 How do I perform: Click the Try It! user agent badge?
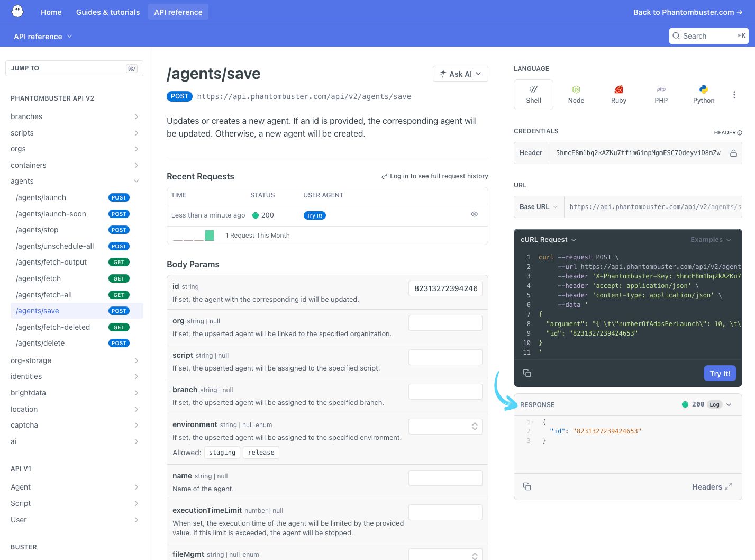[x=314, y=215]
